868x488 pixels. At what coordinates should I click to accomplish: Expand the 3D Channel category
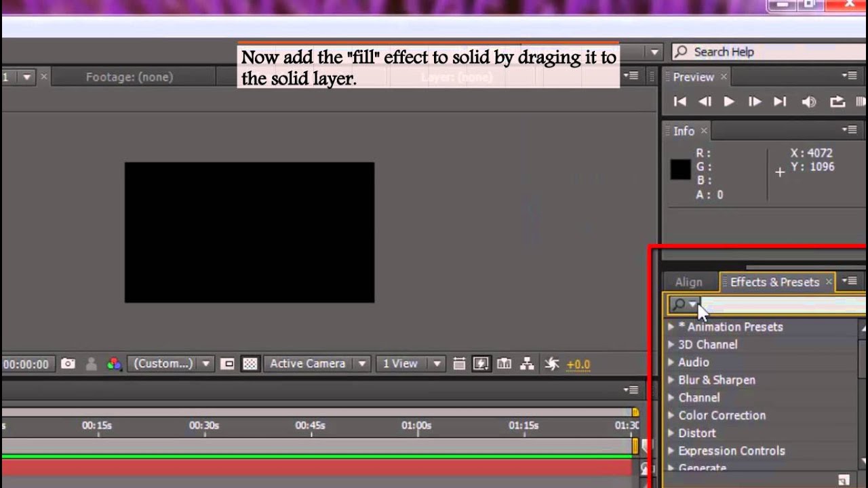[x=671, y=344]
